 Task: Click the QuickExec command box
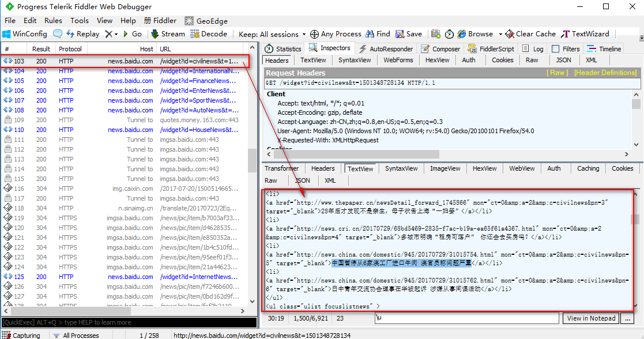tap(129, 322)
